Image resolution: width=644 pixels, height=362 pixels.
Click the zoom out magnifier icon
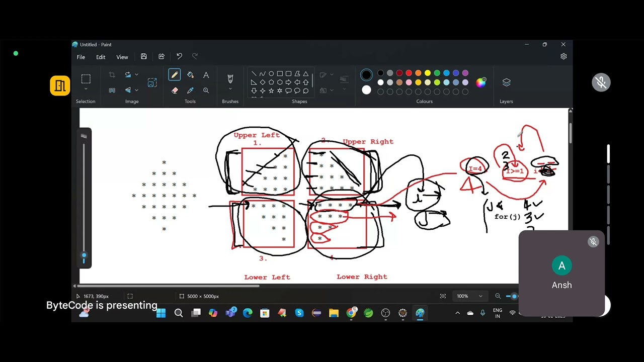coord(498,296)
